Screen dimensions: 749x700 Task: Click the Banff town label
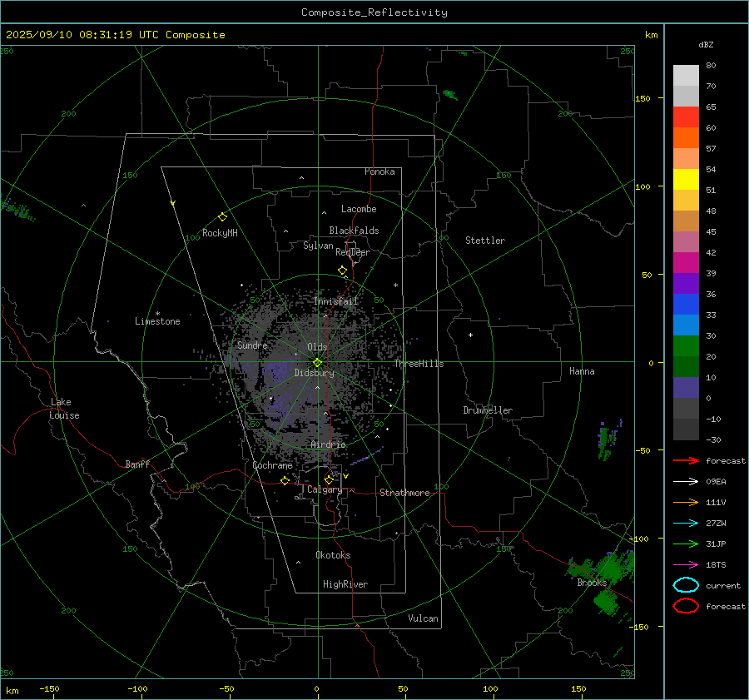coord(137,464)
